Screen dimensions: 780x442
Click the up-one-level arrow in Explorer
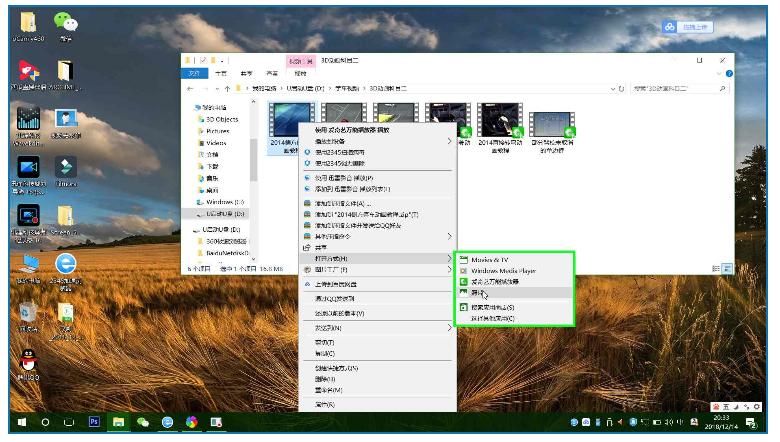click(227, 88)
